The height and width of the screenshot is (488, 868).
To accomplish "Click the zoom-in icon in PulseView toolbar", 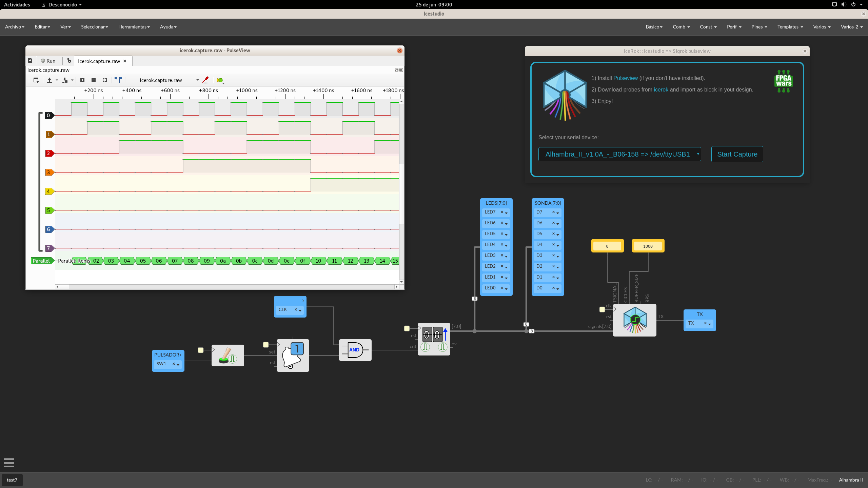I will [x=82, y=80].
